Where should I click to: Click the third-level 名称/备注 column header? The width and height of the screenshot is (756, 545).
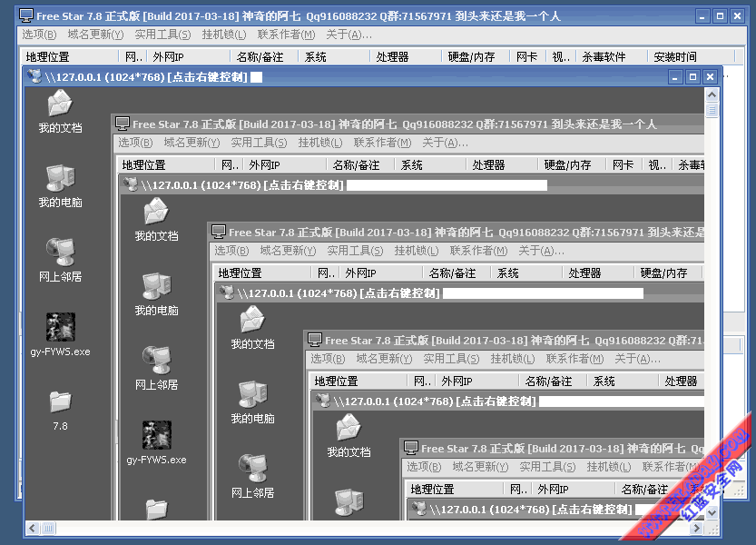pyautogui.click(x=457, y=273)
